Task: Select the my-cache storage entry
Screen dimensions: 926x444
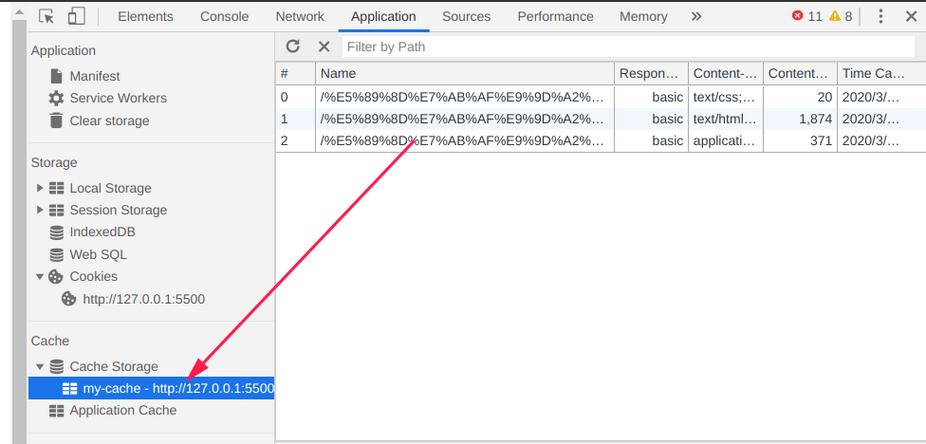Action: [168, 388]
